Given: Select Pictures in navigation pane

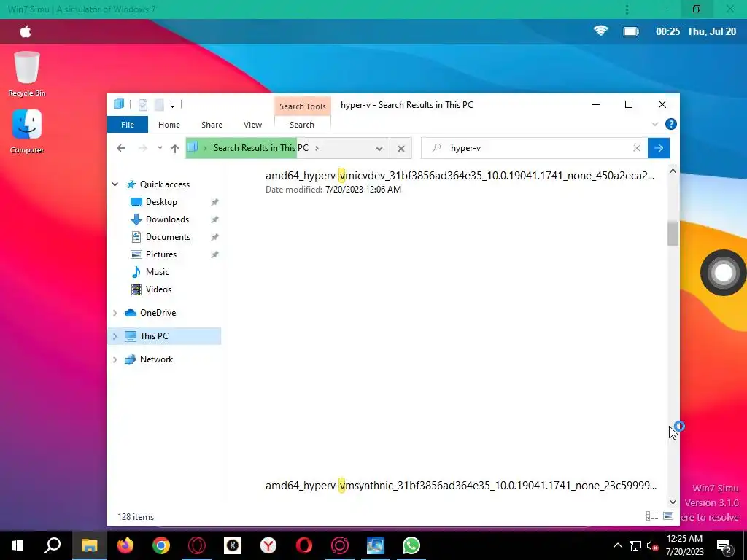Looking at the screenshot, I should tap(161, 254).
